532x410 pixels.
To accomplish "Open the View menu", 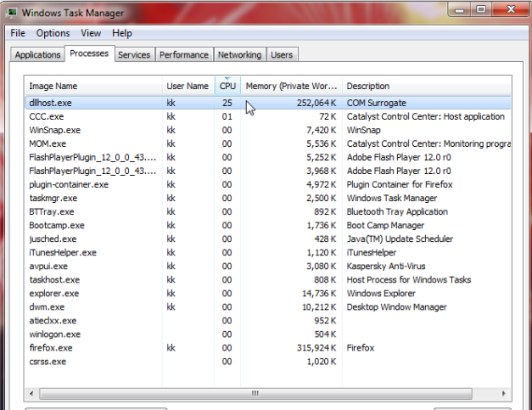I will tap(91, 33).
